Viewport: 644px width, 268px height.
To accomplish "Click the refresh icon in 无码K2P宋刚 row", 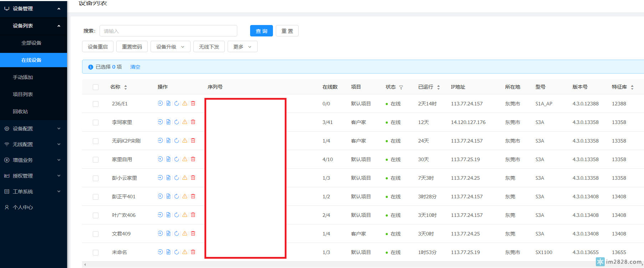I will tap(177, 140).
